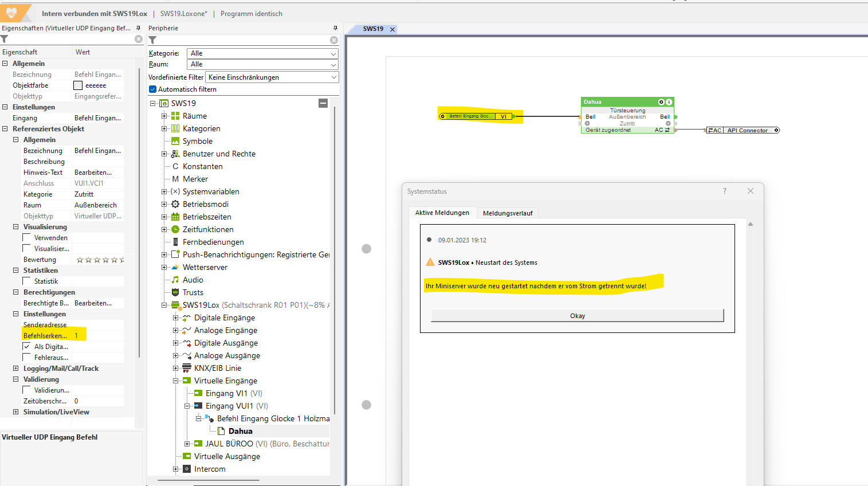The width and height of the screenshot is (868, 486).
Task: Click the Kategorien icon in the tree
Action: pyautogui.click(x=175, y=128)
